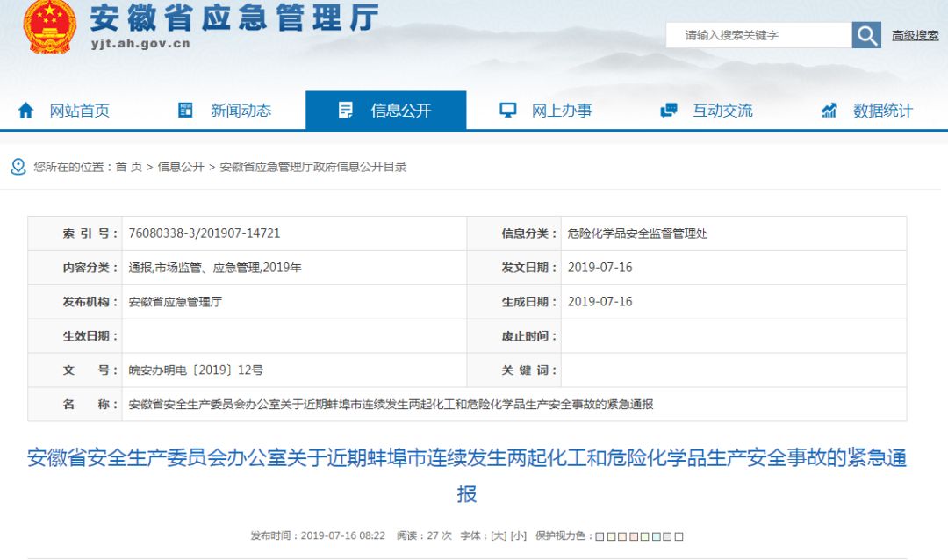This screenshot has width=948, height=560.
Task: Set font size to large [大]
Action: click(x=499, y=535)
